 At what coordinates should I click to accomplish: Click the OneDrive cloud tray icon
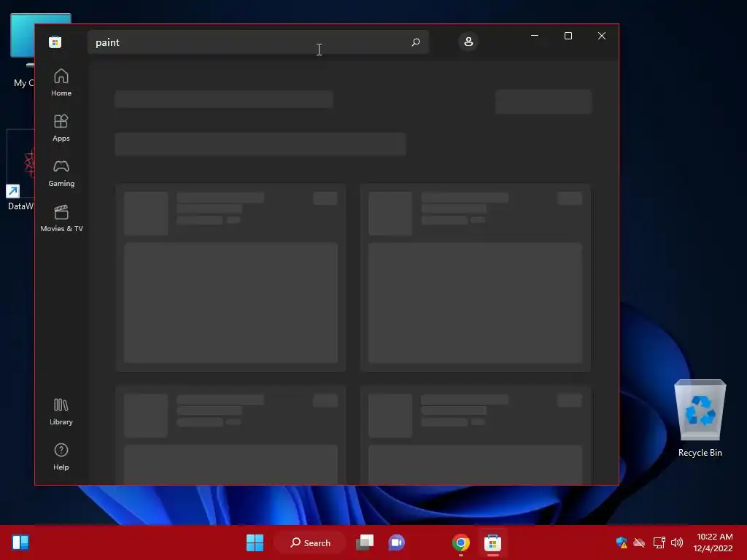639,542
